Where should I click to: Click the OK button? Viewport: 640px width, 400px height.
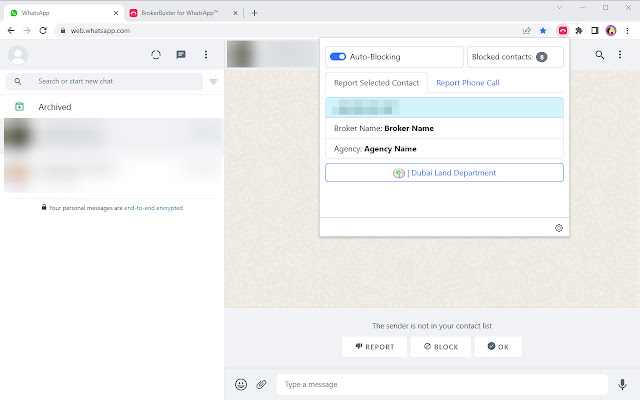coord(498,347)
